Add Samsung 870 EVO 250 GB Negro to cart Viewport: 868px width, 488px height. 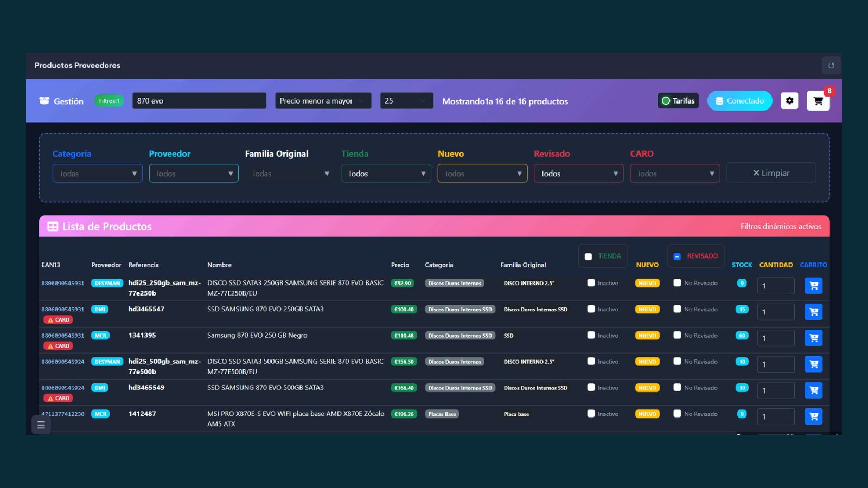click(813, 338)
